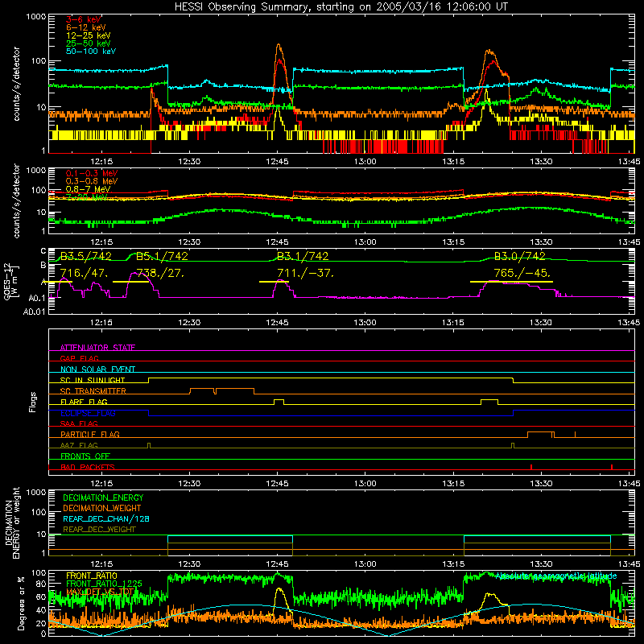Click the yellow flare interval bar under 765./-45.

pyautogui.click(x=511, y=282)
